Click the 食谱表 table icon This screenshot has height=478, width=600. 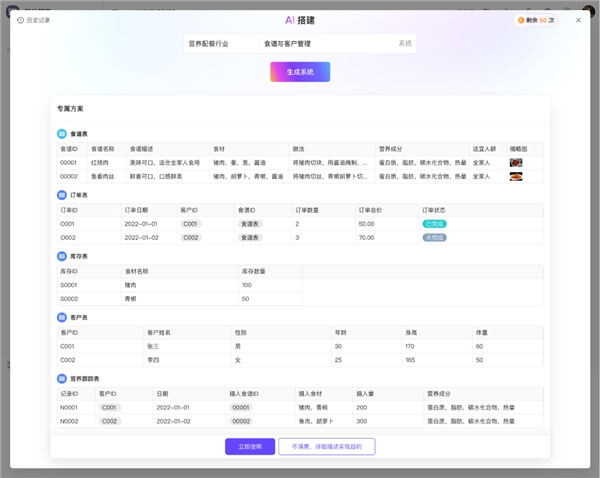click(x=62, y=133)
